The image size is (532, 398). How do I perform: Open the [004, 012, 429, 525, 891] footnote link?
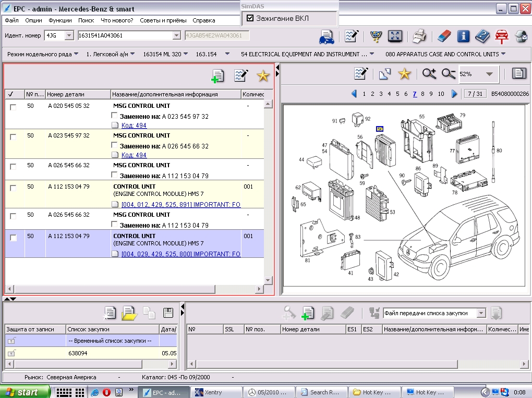[x=181, y=204]
